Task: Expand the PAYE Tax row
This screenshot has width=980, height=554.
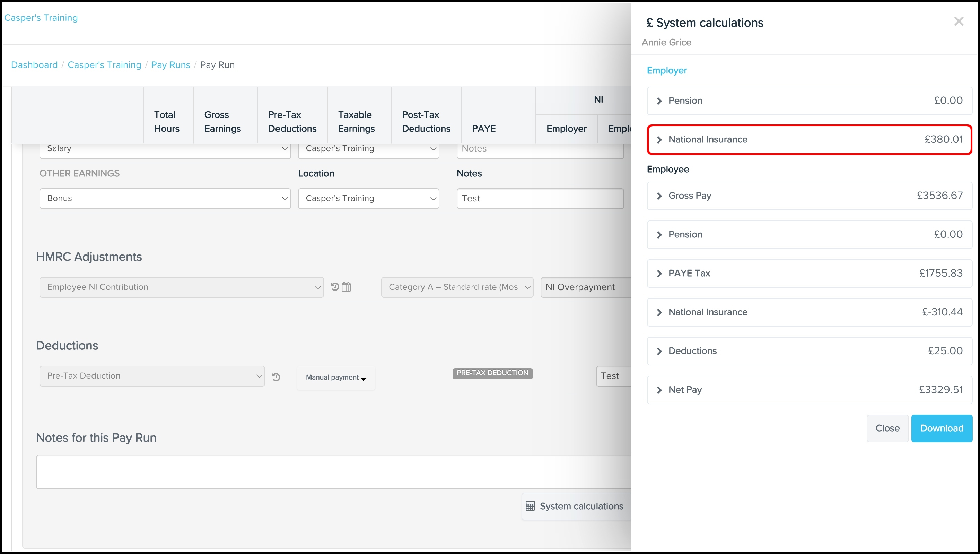Action: 810,273
